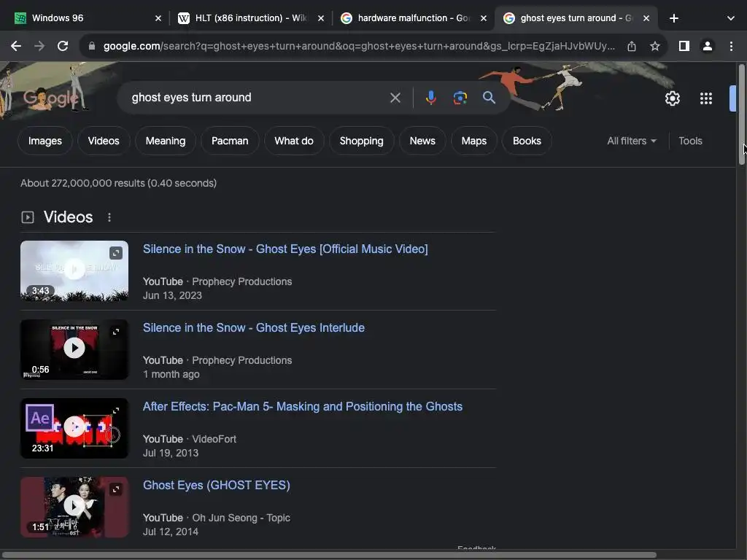747x560 pixels.
Task: Filter results by Maps
Action: [474, 141]
